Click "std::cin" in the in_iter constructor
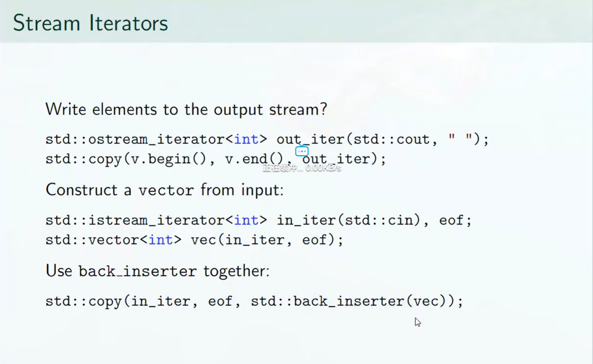This screenshot has height=364, width=593. point(379,220)
